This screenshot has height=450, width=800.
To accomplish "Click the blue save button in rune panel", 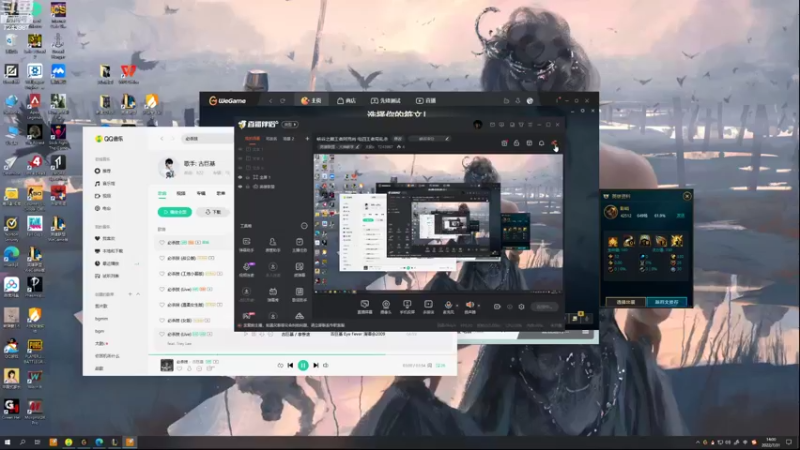I will click(666, 302).
